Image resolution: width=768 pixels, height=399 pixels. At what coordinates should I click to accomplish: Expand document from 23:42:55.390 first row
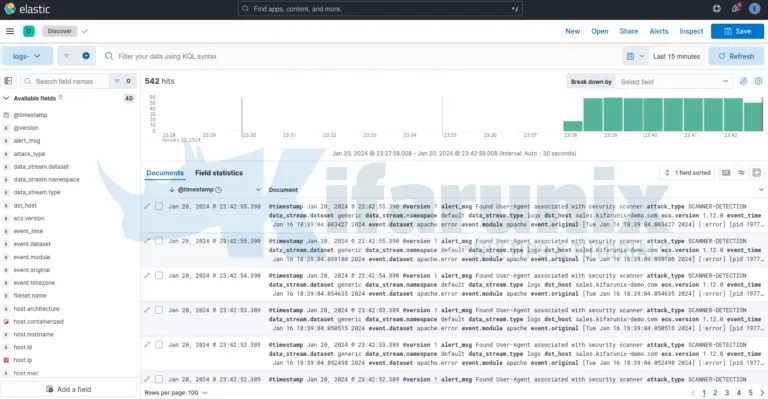(147, 206)
